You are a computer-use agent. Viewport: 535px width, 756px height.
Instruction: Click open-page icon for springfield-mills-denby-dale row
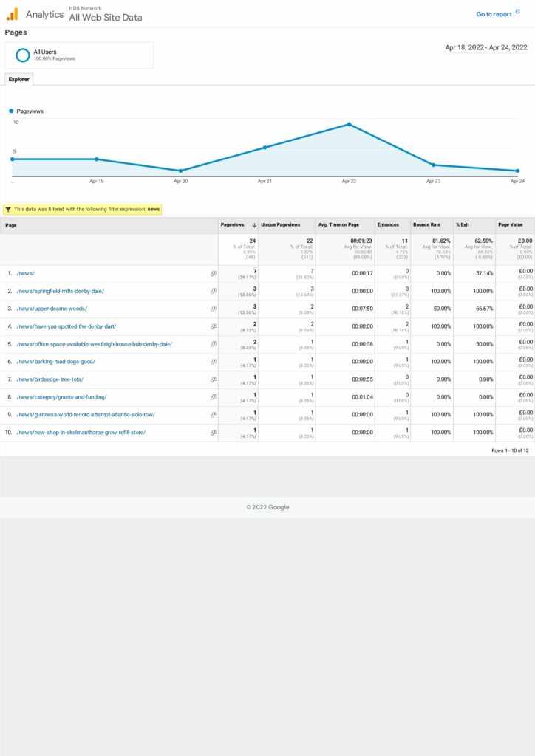click(214, 291)
